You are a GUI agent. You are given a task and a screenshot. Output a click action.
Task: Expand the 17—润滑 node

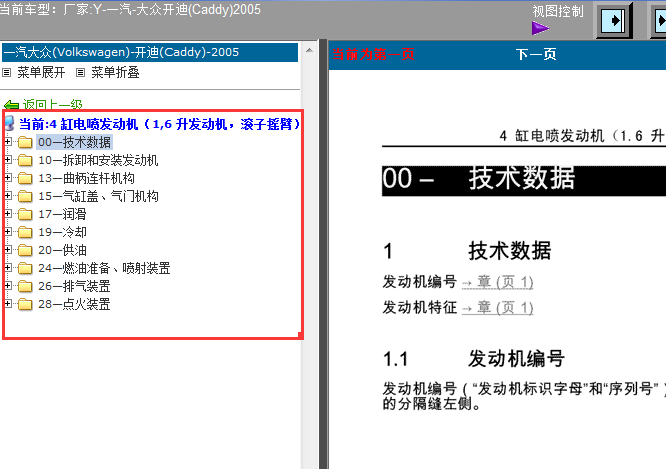[x=8, y=214]
